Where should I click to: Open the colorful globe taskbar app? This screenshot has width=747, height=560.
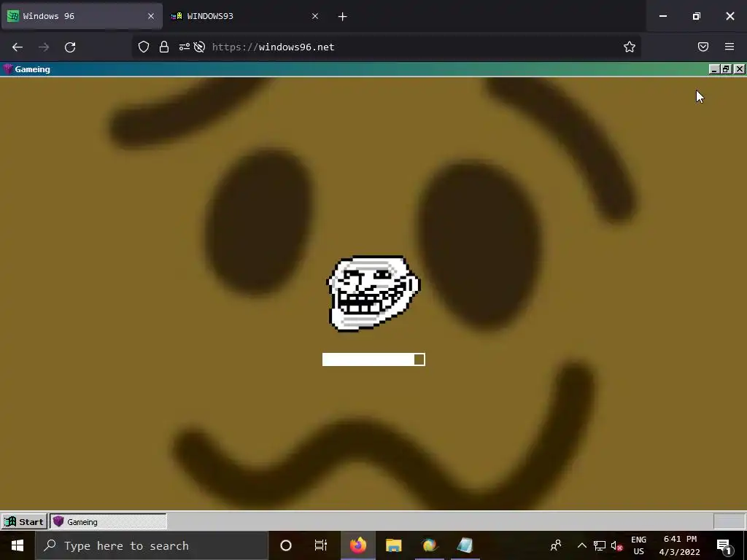click(429, 545)
